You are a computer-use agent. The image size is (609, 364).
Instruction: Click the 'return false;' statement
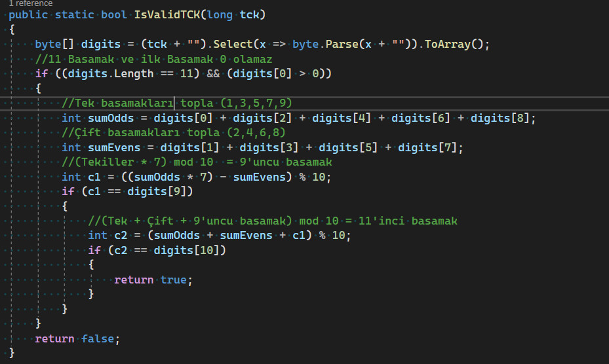(77, 338)
